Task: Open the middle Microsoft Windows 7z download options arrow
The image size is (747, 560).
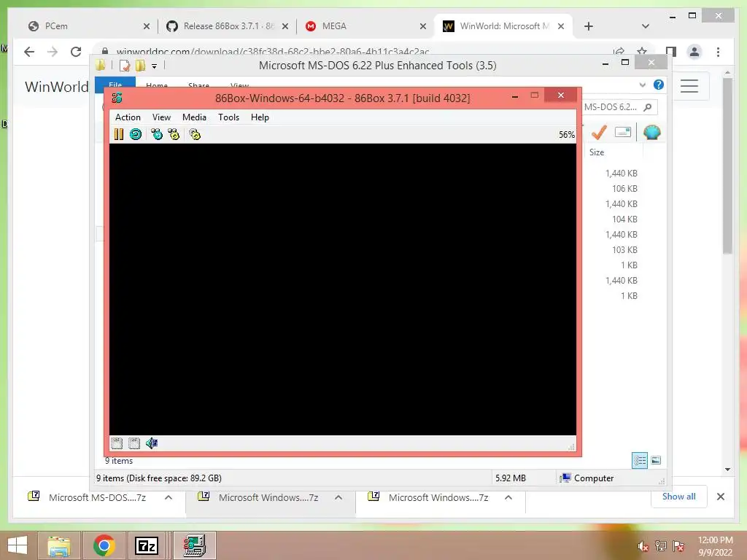Action: tap(338, 497)
